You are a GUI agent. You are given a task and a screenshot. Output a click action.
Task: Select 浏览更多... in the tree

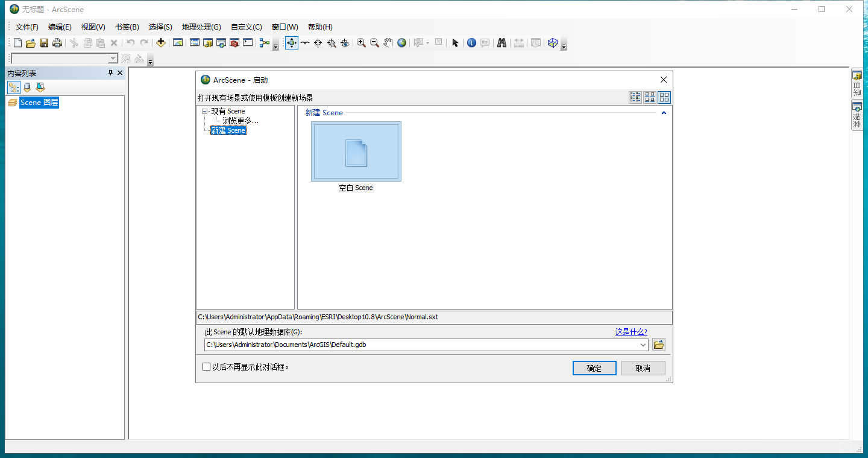point(241,121)
